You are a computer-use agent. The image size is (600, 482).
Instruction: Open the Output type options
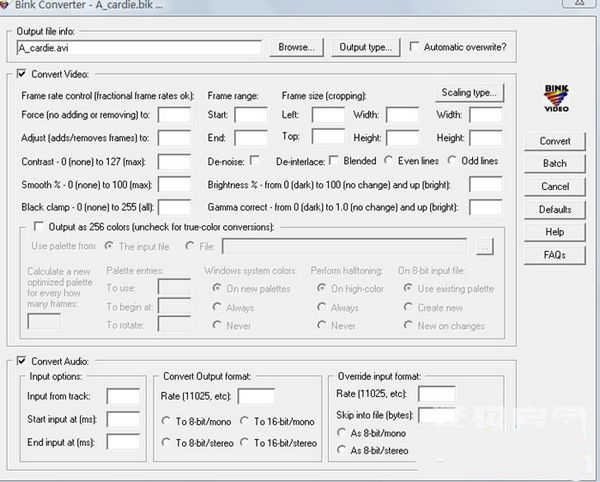pyautogui.click(x=365, y=47)
